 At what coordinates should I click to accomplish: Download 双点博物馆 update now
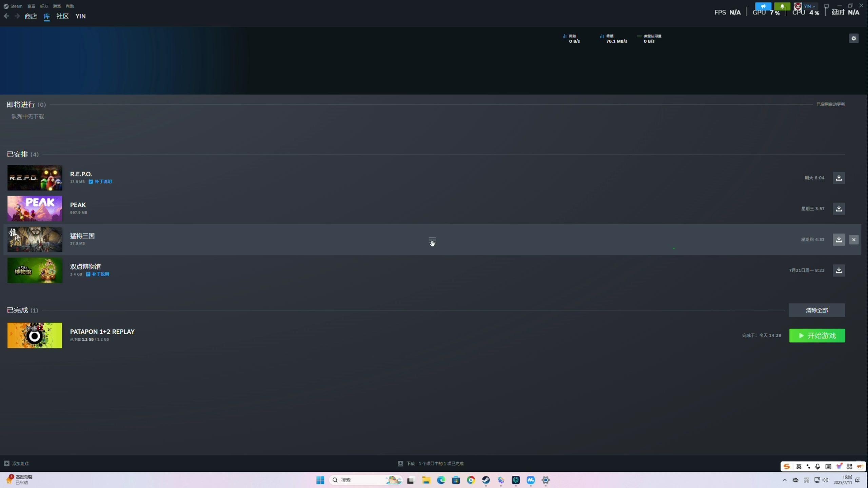click(839, 270)
